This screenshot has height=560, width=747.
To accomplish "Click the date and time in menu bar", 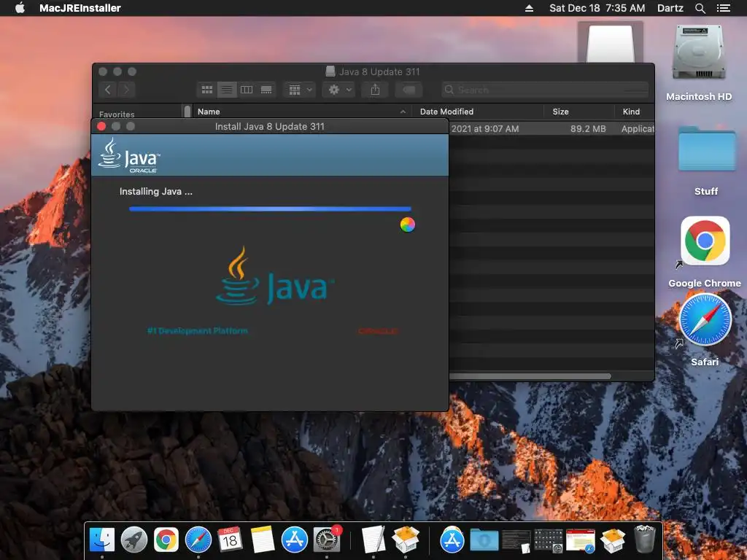I will pyautogui.click(x=597, y=8).
